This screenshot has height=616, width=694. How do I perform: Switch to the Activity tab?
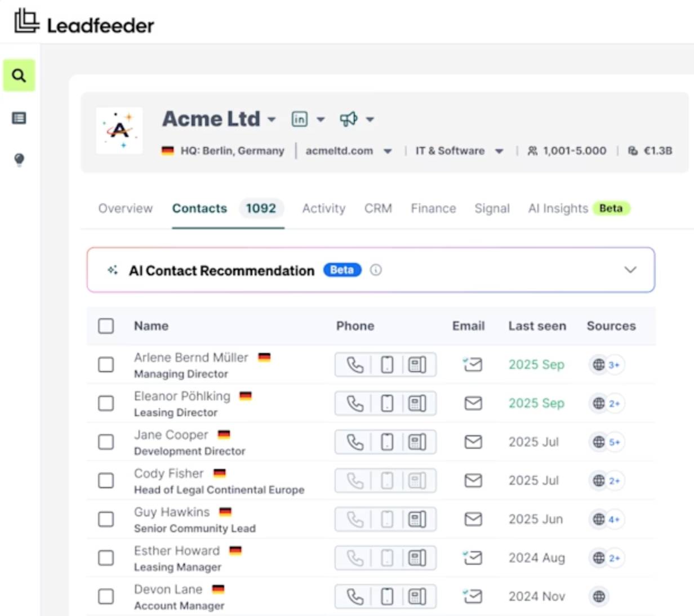click(323, 208)
